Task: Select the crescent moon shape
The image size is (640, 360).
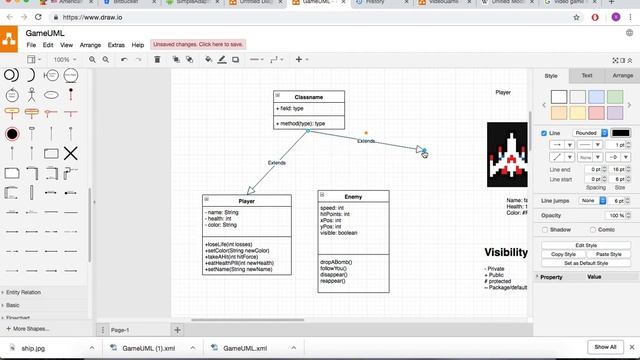Action: tap(31, 75)
